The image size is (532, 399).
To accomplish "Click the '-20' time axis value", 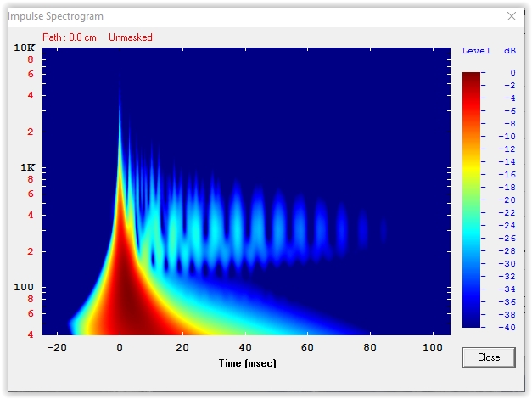I will click(57, 347).
